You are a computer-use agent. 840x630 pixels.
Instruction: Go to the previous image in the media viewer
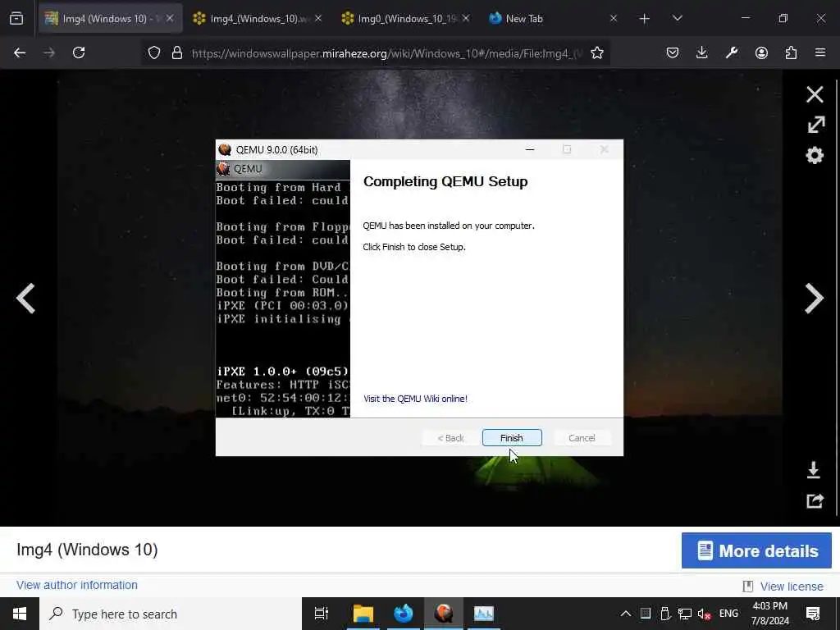tap(25, 298)
